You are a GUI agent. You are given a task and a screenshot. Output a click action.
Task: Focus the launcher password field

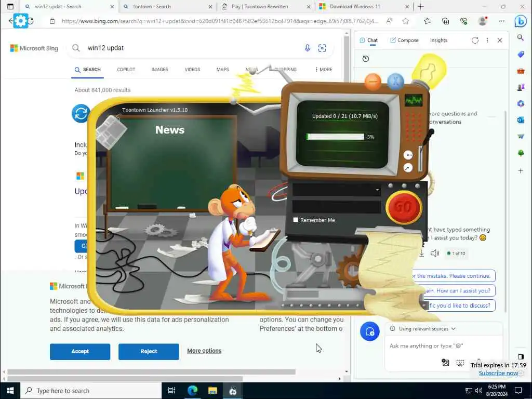336,207
